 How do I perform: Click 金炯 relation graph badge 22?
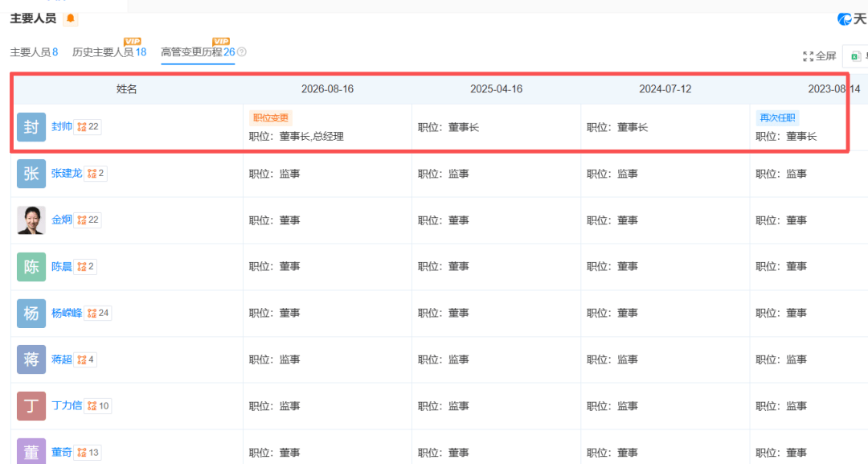88,220
